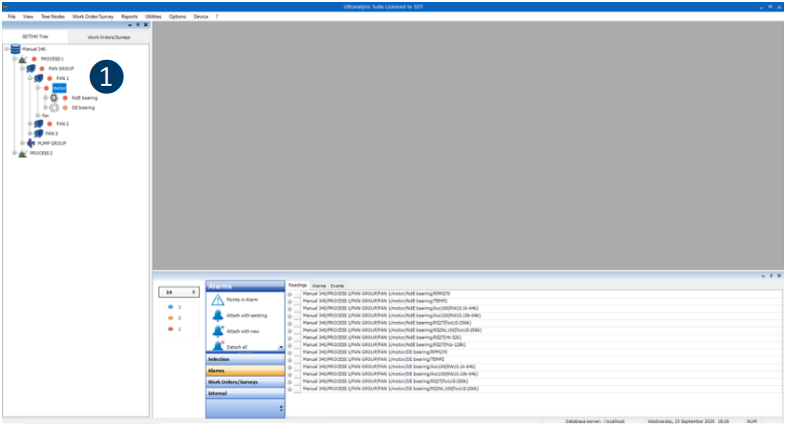Switch to the Work Orders/Surveys tab
This screenshot has height=427, width=787.
pos(109,37)
